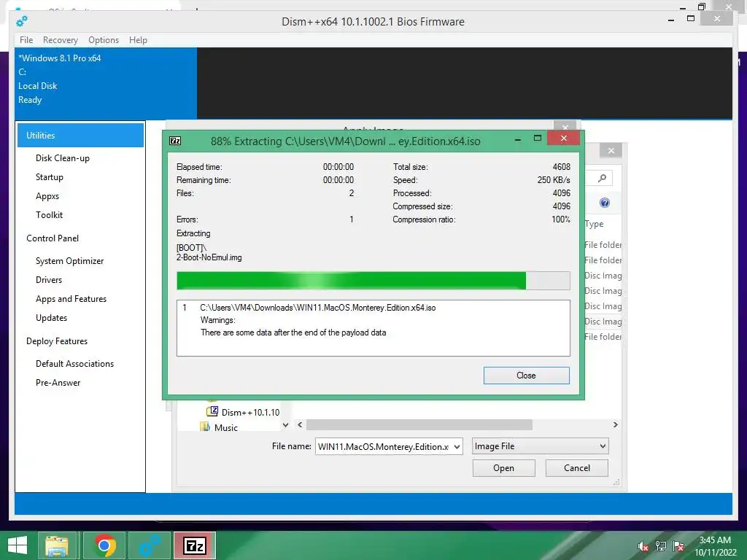This screenshot has width=747, height=560.
Task: Click the horizontal scrollbar in the file list
Action: click(x=419, y=425)
